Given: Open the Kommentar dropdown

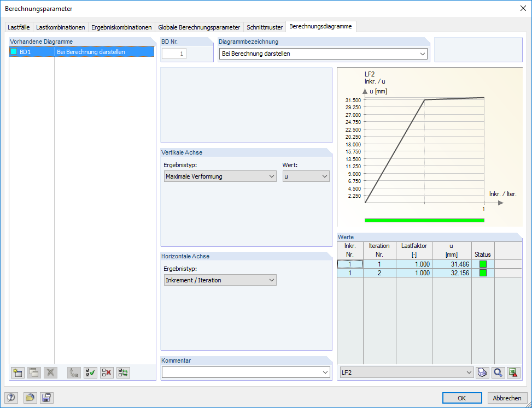Looking at the screenshot, I should [325, 372].
